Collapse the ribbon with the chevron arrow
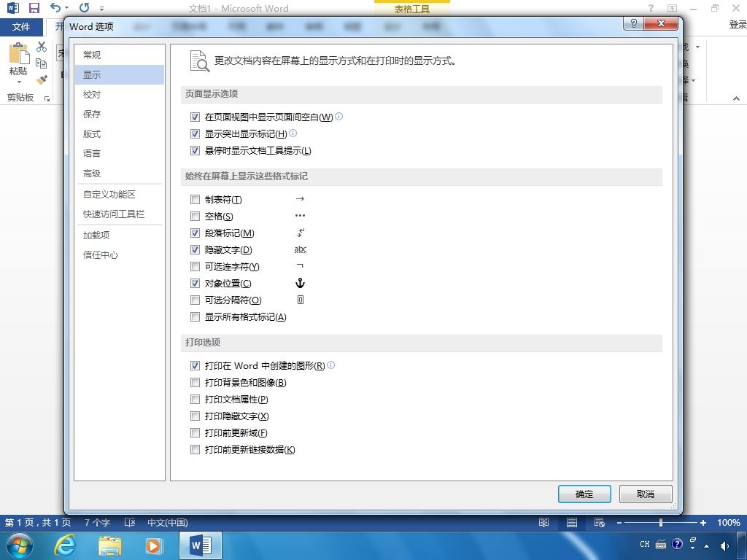 pos(737,98)
